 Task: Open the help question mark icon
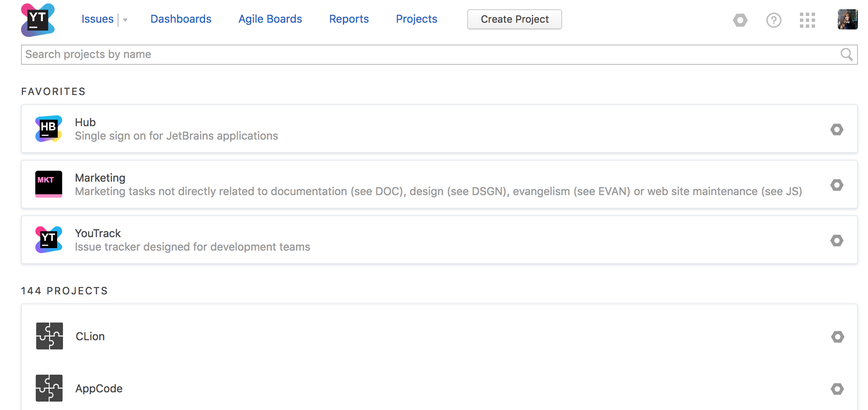coord(773,20)
